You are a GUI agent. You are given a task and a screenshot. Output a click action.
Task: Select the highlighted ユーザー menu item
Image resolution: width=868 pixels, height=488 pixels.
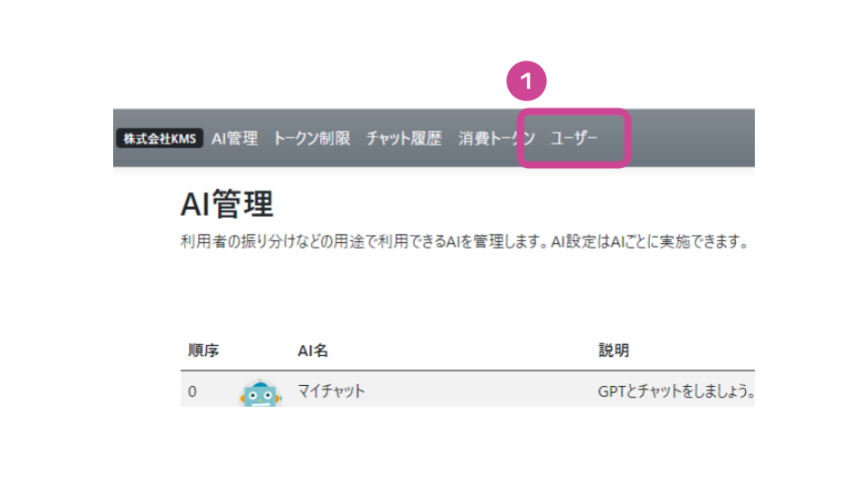coord(573,138)
